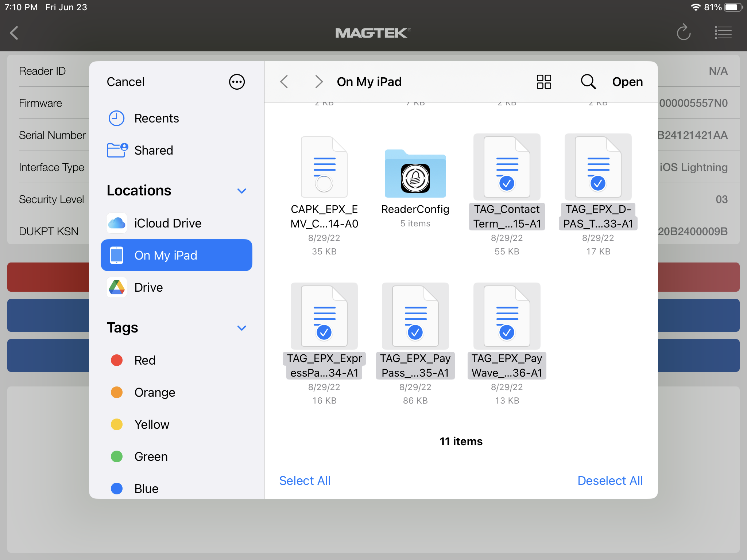
Task: Tap Open to load selected files
Action: pos(627,82)
